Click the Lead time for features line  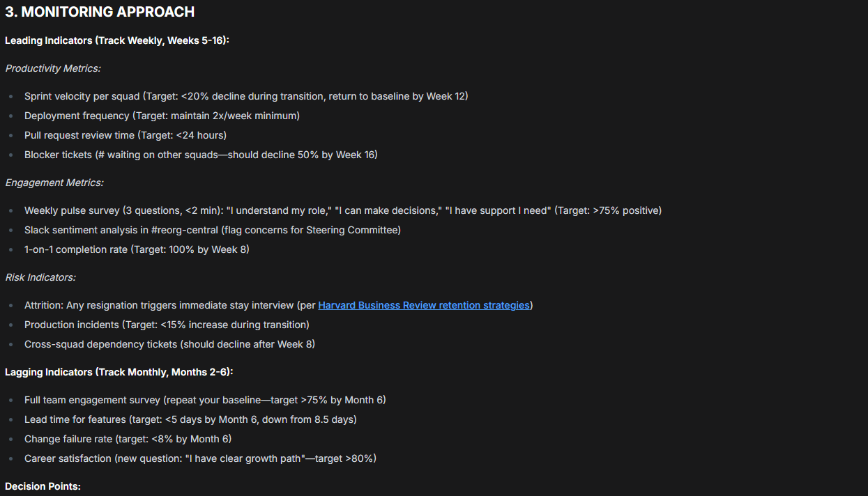click(x=190, y=419)
